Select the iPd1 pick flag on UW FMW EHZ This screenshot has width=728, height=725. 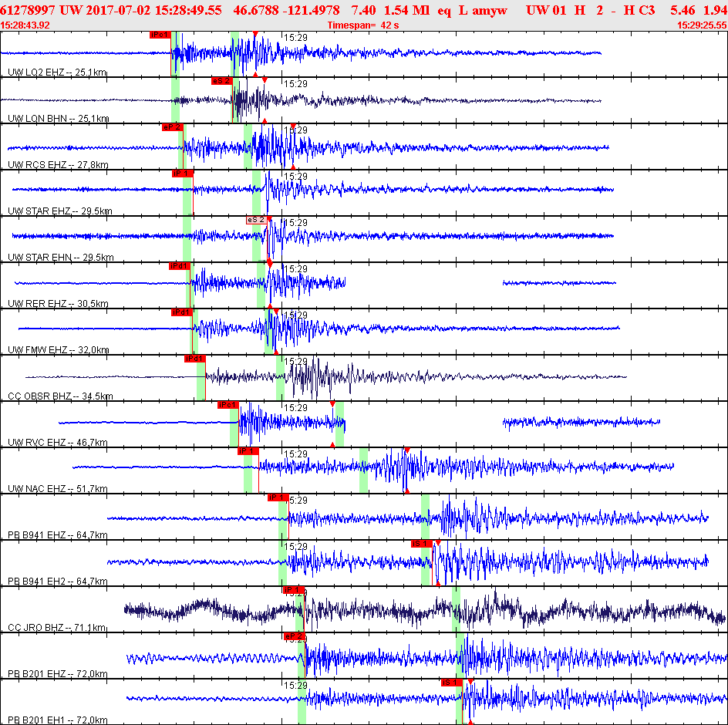point(181,312)
